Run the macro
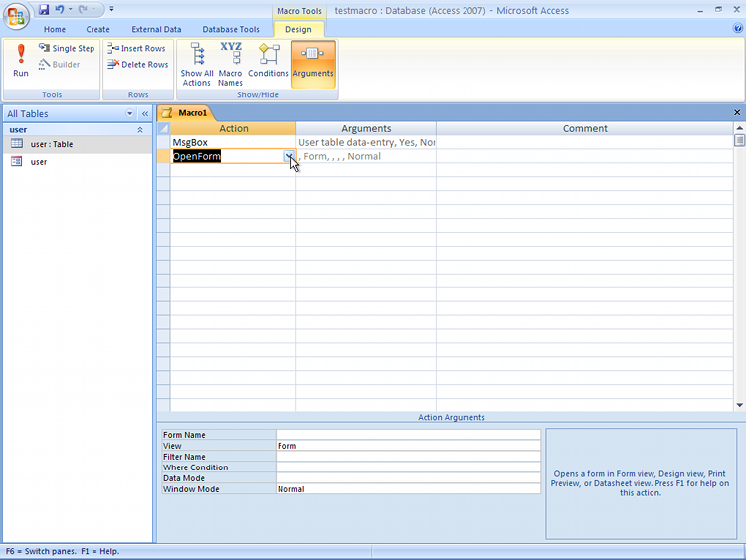 coord(21,60)
